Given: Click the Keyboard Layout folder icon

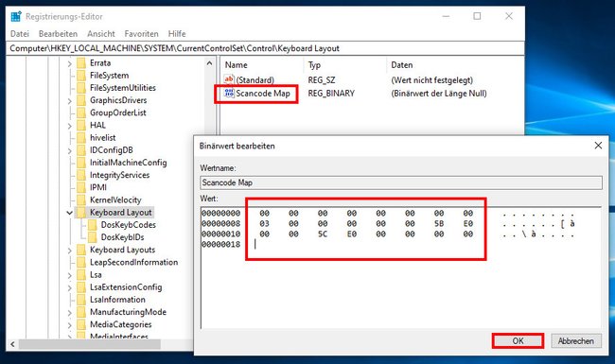Looking at the screenshot, I should pyautogui.click(x=81, y=213).
